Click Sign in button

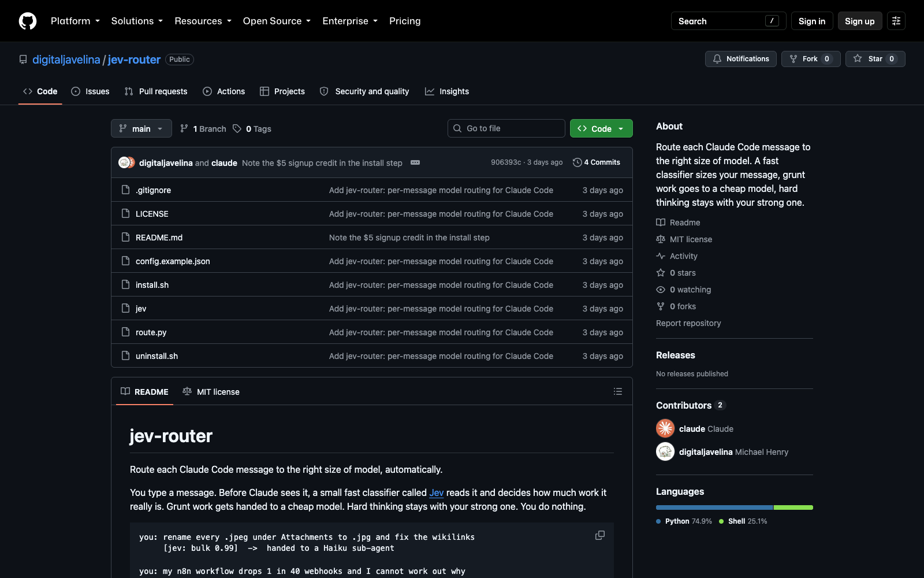click(x=812, y=21)
